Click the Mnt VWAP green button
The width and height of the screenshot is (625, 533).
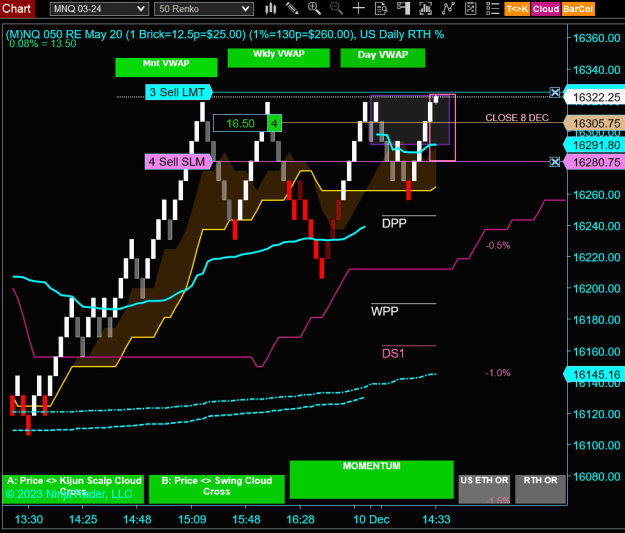coord(166,67)
